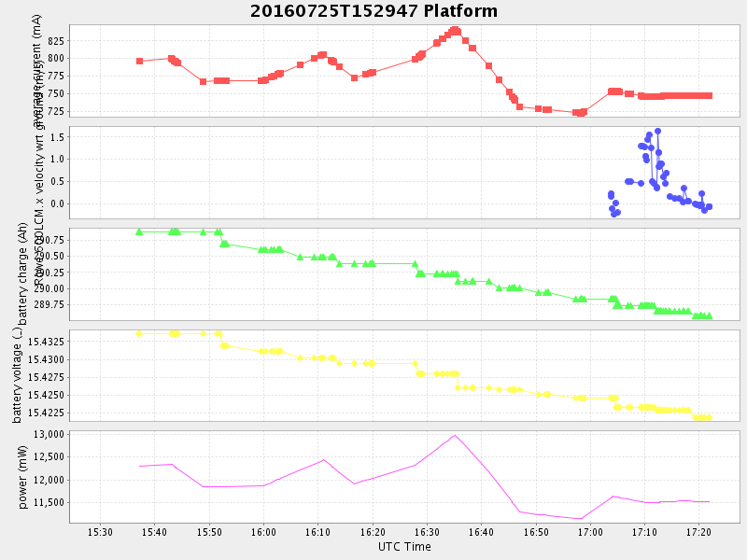The image size is (747, 560).
Task: Click the peak of magenta power line
Action: point(455,435)
